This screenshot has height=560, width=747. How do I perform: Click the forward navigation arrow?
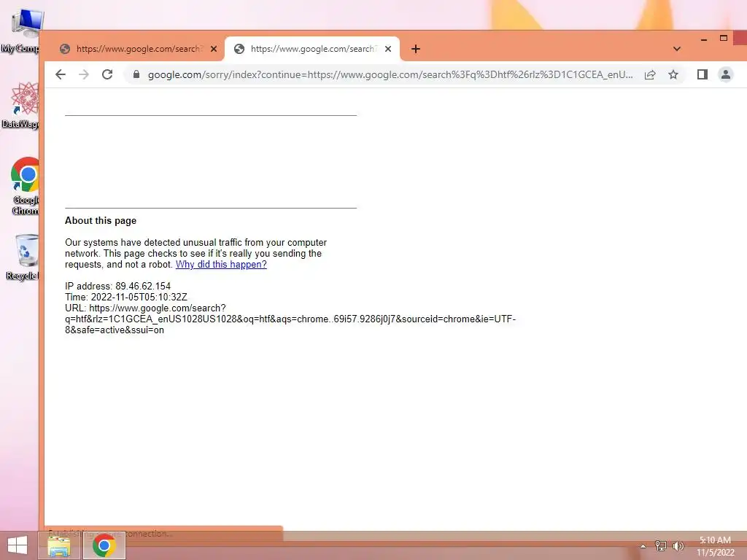tap(84, 74)
